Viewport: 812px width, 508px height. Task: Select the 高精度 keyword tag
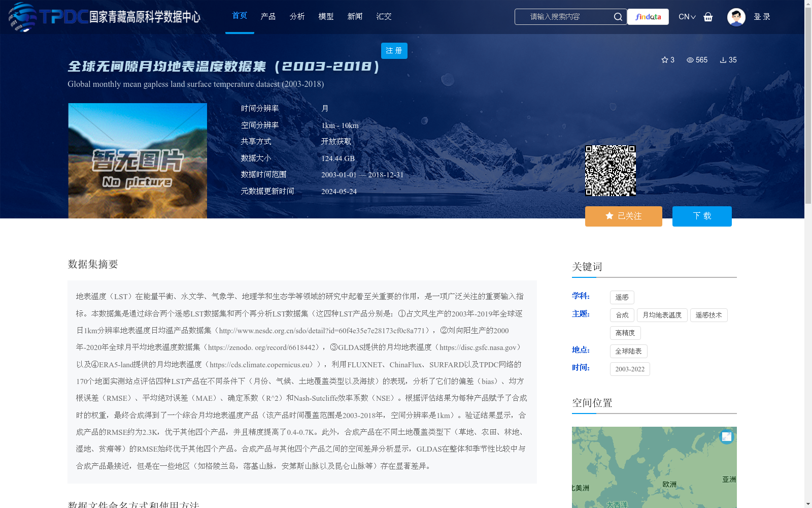click(x=625, y=333)
